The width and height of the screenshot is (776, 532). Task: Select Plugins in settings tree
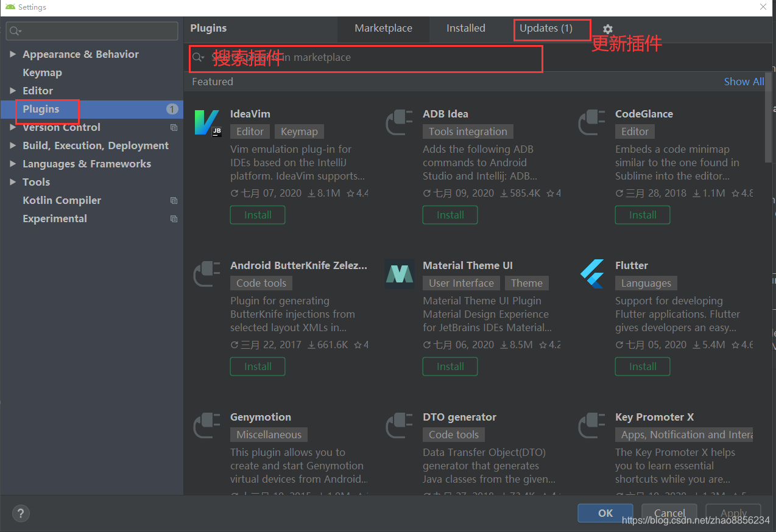click(91, 109)
